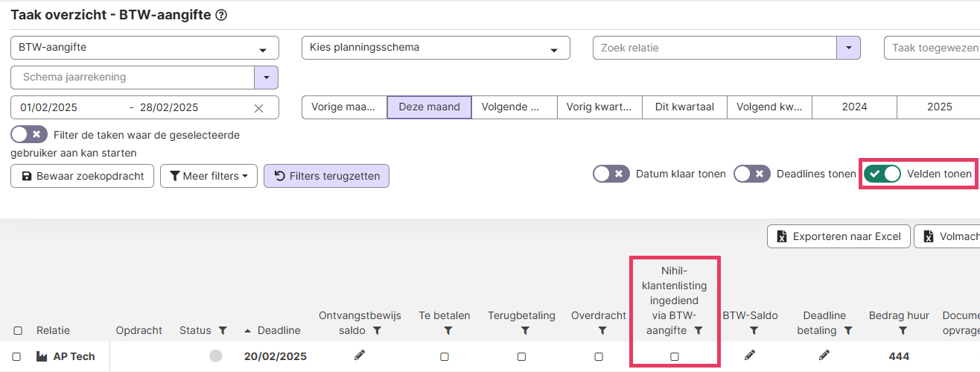Open the BTW-aangifte task type dropdown
980x372 pixels.
tap(144, 48)
